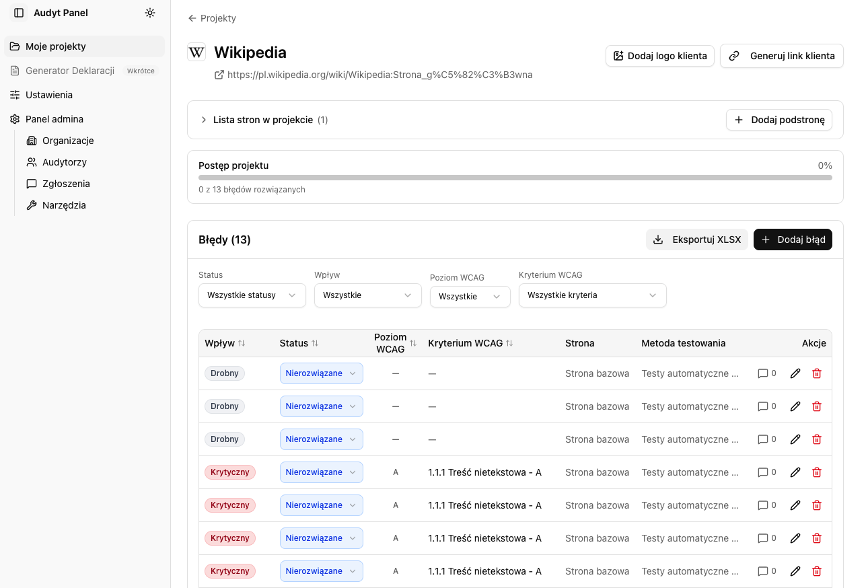Open comments for the first Krytyczny row

[767, 472]
